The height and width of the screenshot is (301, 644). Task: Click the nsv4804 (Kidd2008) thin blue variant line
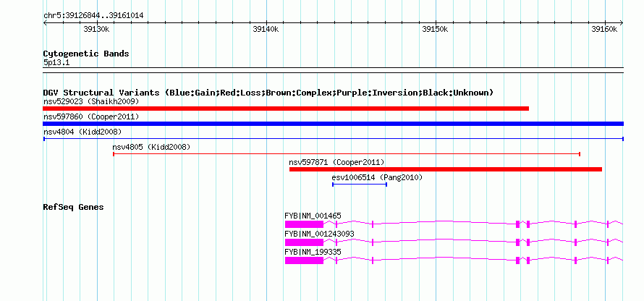[x=333, y=139]
